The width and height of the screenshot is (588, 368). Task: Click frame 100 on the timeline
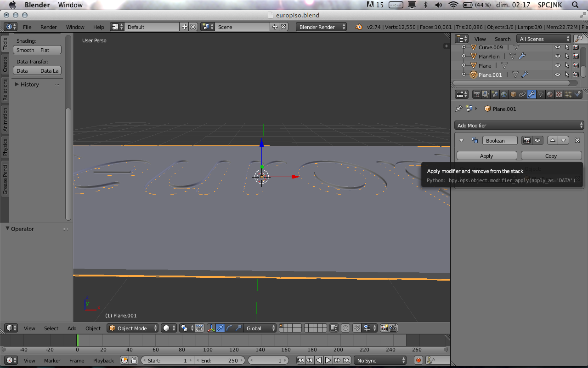[x=208, y=341]
